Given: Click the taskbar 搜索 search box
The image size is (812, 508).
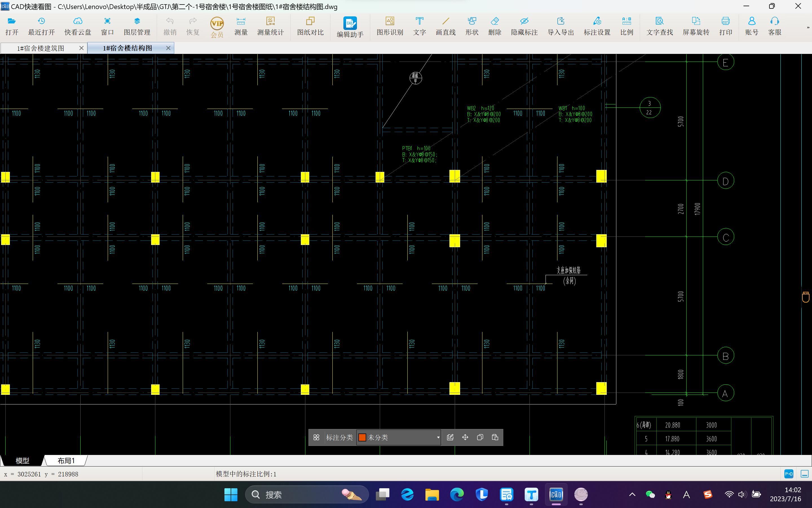Looking at the screenshot, I should (307, 494).
